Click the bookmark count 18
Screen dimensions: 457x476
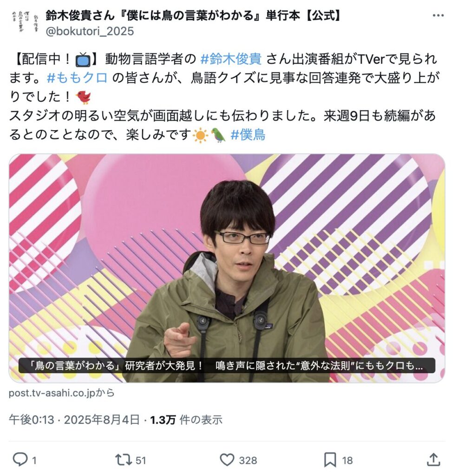tap(347, 460)
